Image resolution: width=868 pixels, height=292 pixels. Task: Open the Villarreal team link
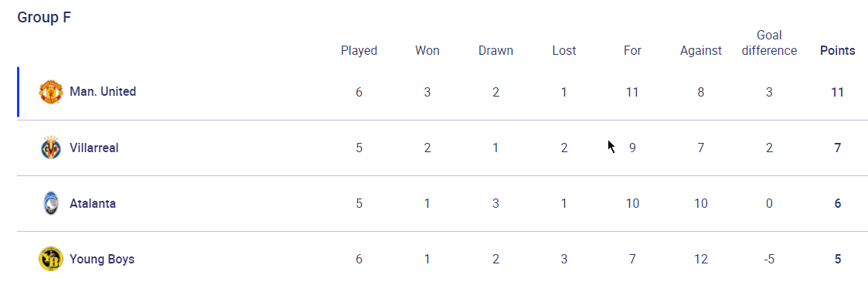[x=94, y=148]
